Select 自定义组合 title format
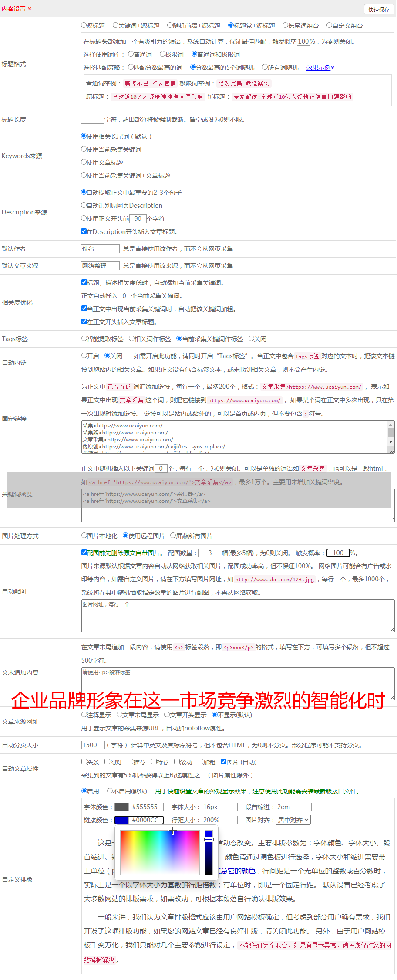Image resolution: width=397 pixels, height=980 pixels. click(x=329, y=25)
